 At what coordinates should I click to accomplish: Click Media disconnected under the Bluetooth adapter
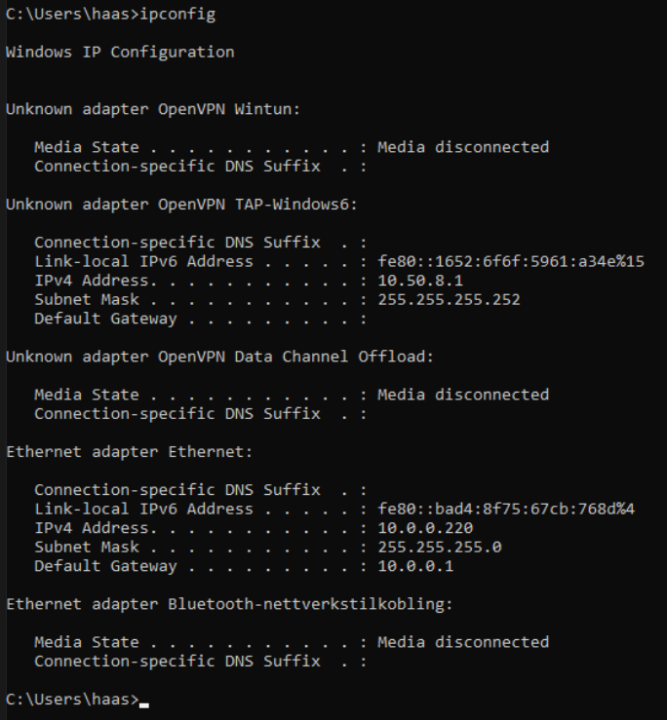pyautogui.click(x=463, y=642)
